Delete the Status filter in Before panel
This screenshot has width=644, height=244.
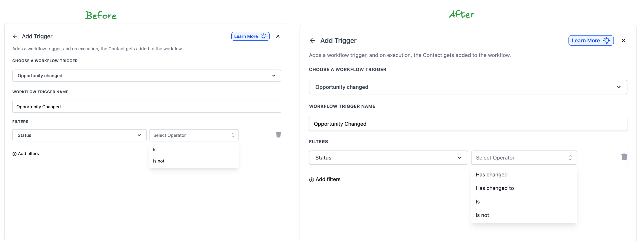(x=278, y=135)
